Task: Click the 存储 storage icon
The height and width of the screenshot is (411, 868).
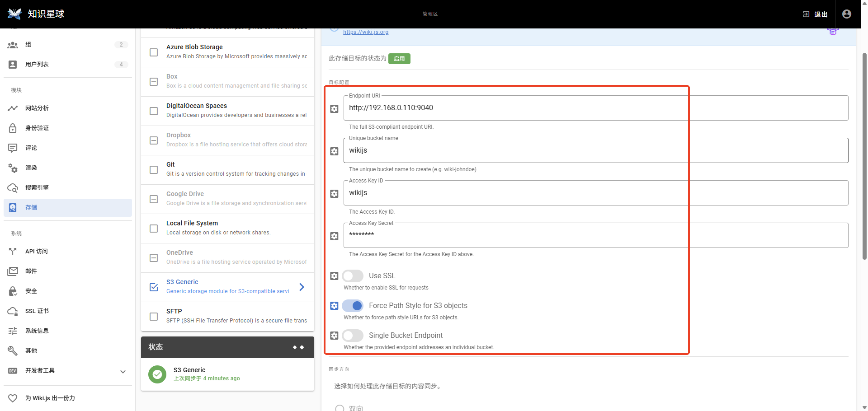Action: (x=13, y=208)
